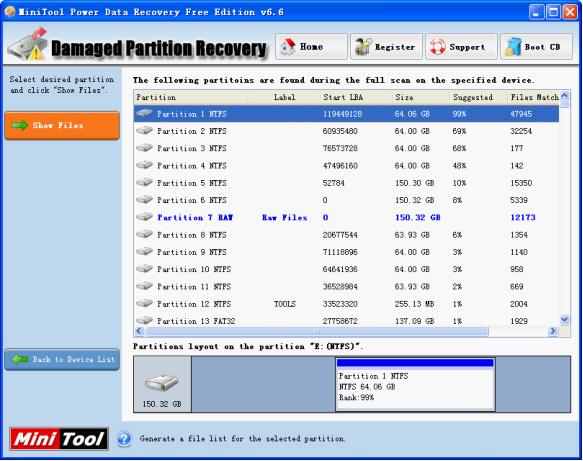583x461 pixels.
Task: Select the Partition 1 NTFS block in layout
Action: coord(415,384)
